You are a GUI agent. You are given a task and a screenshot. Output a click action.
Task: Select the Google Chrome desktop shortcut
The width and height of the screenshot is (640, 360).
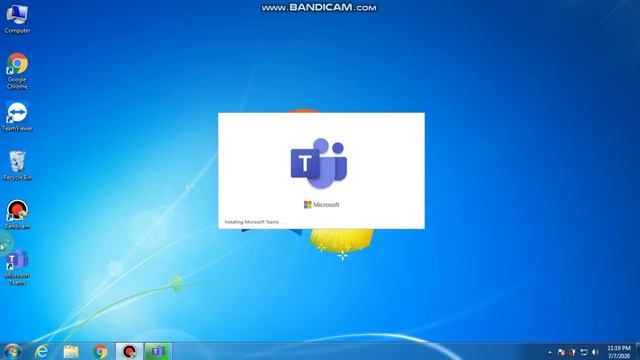pos(17,71)
